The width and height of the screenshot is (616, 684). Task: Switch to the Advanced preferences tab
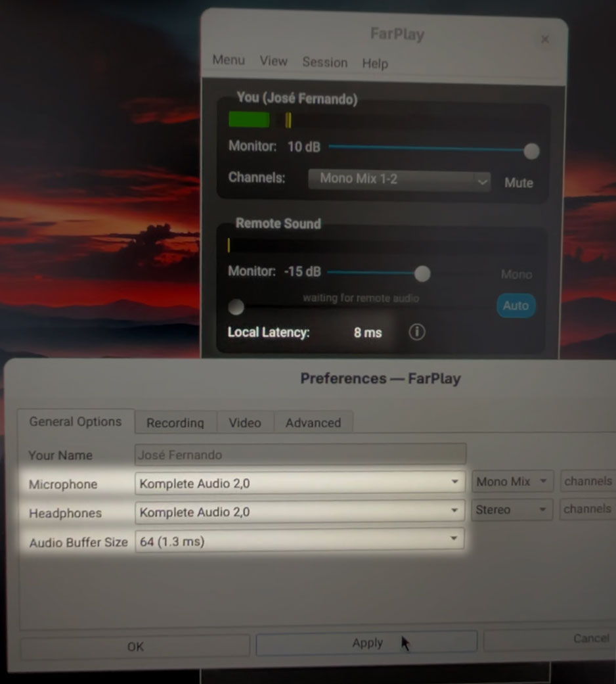(313, 422)
